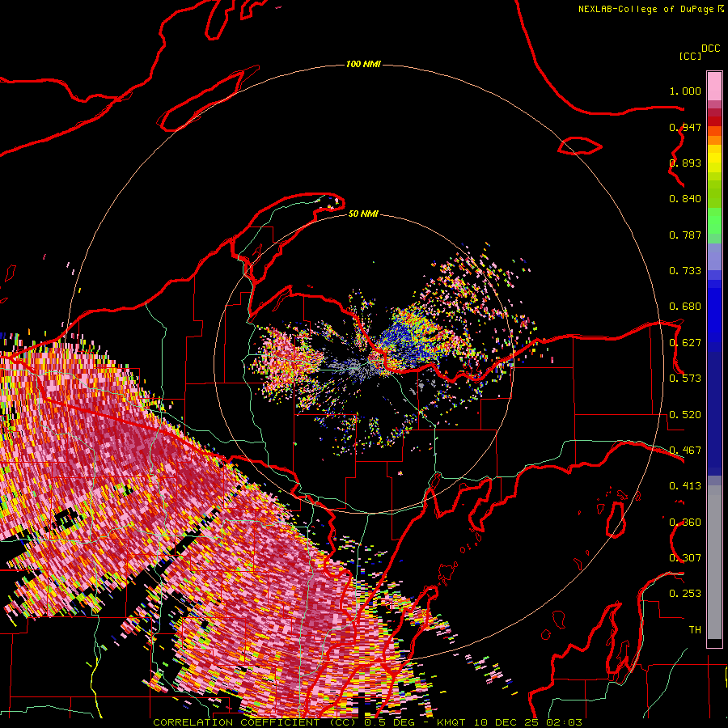Select the 0.413 legend value

tap(685, 486)
